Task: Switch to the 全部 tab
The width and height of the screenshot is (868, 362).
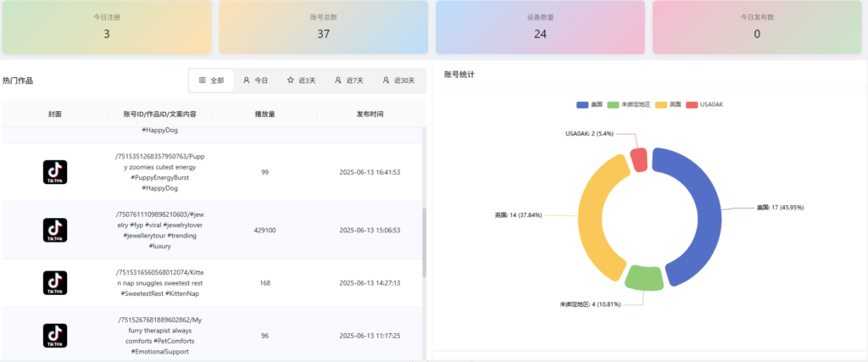Action: click(x=212, y=81)
